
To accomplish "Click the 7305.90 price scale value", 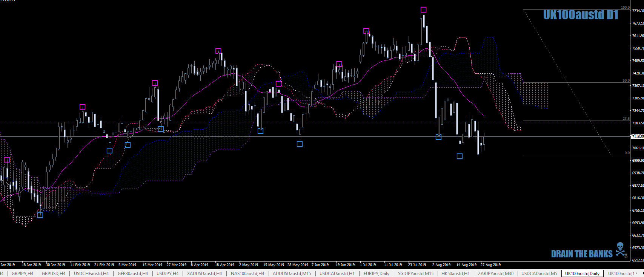I will click(638, 98).
